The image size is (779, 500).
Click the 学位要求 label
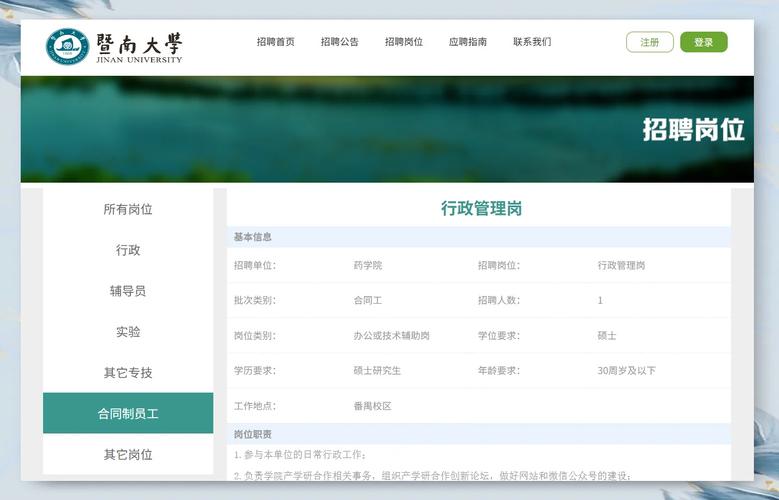[x=499, y=335]
